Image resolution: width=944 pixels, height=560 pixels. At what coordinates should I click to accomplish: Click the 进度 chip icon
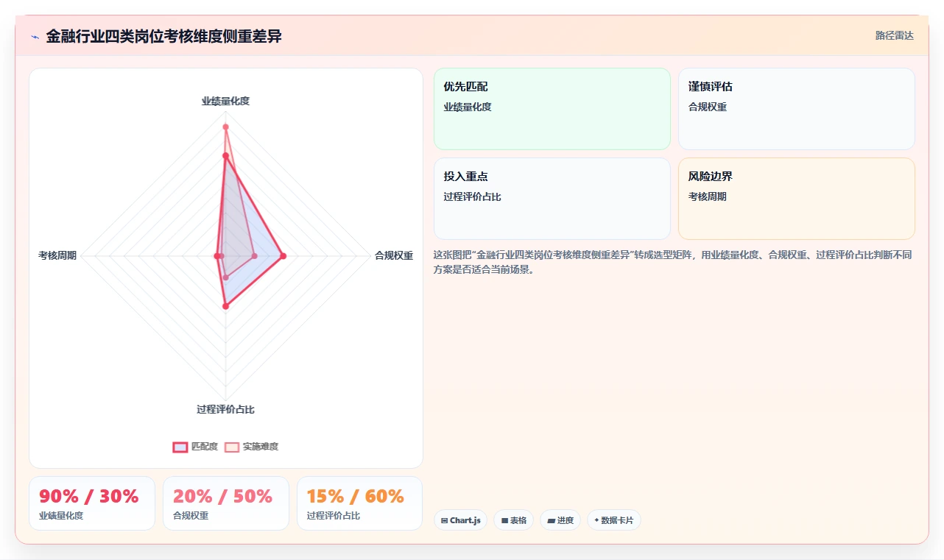551,521
